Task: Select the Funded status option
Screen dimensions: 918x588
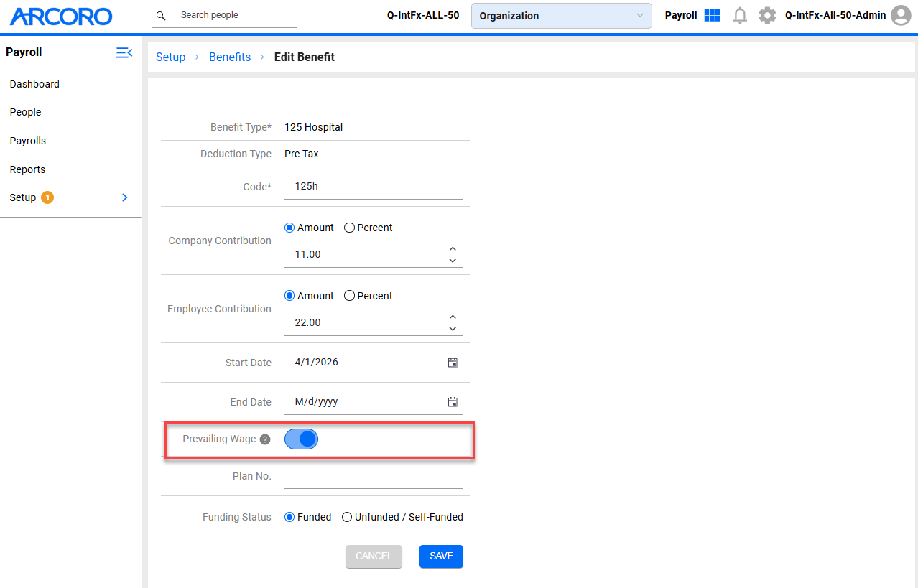Action: coord(289,517)
